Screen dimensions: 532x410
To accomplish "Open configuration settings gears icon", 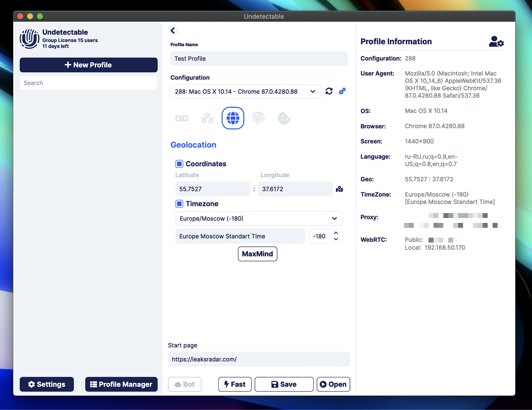I will [x=342, y=91].
